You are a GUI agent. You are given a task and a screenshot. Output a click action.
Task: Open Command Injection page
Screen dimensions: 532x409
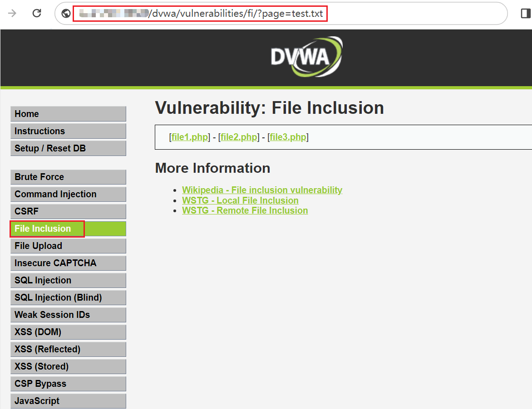(x=68, y=194)
